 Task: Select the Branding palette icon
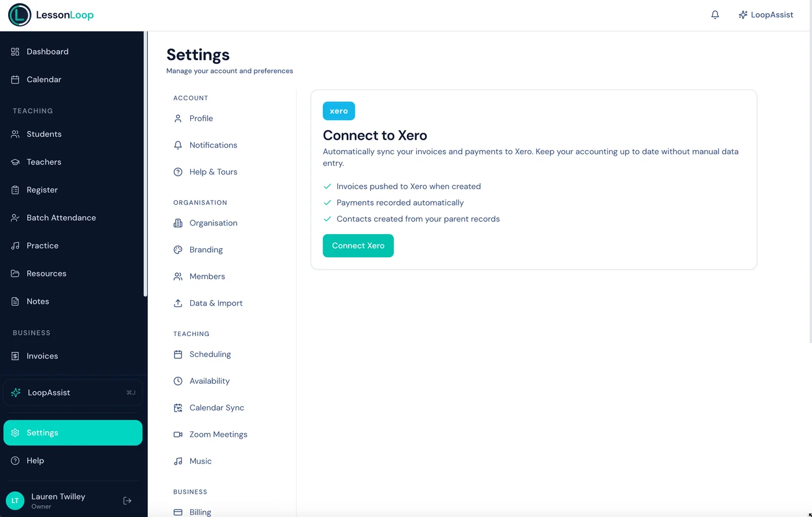178,249
